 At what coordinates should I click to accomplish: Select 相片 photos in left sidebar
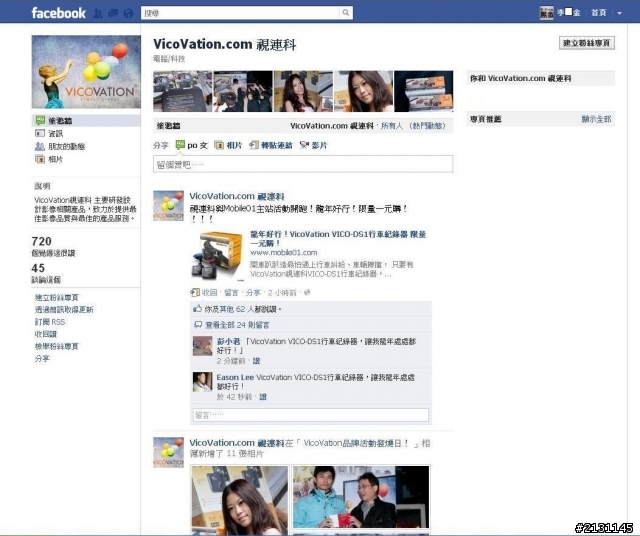click(x=56, y=159)
